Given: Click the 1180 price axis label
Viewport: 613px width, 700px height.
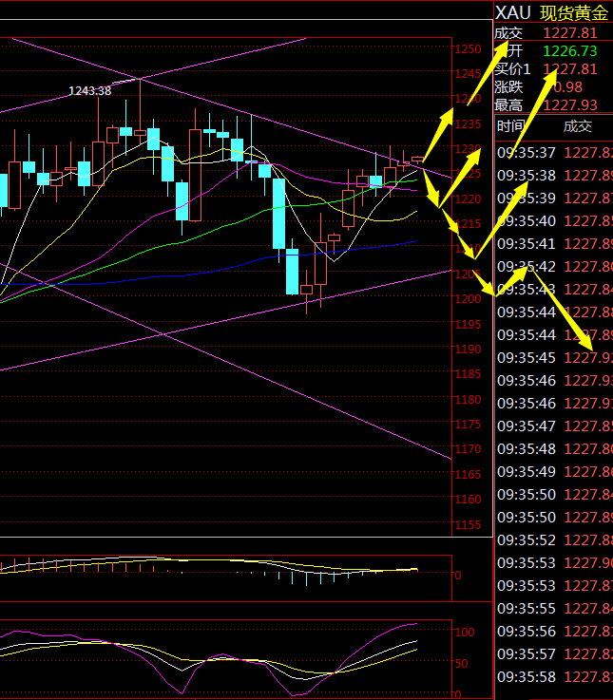Looking at the screenshot, I should [x=468, y=400].
